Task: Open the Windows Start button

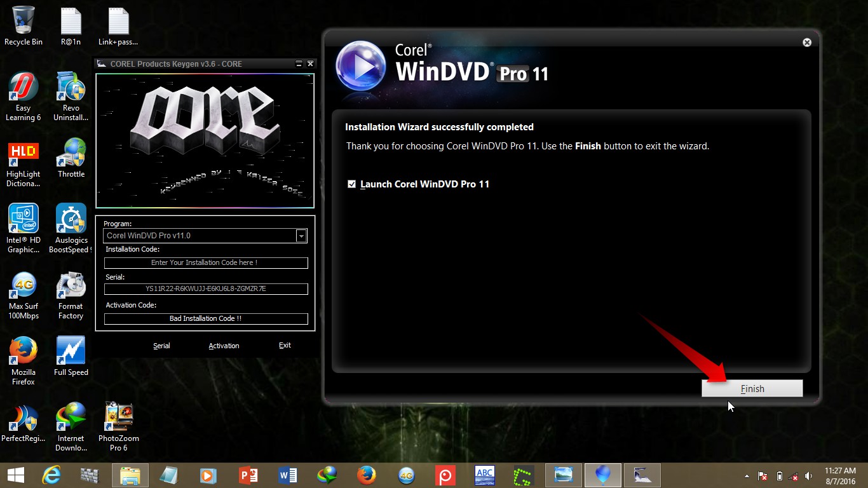Action: [15, 475]
